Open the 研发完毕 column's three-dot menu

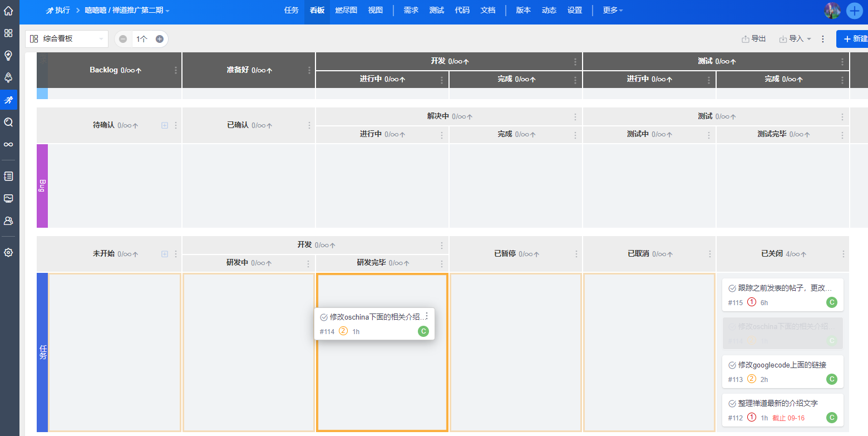(x=442, y=264)
